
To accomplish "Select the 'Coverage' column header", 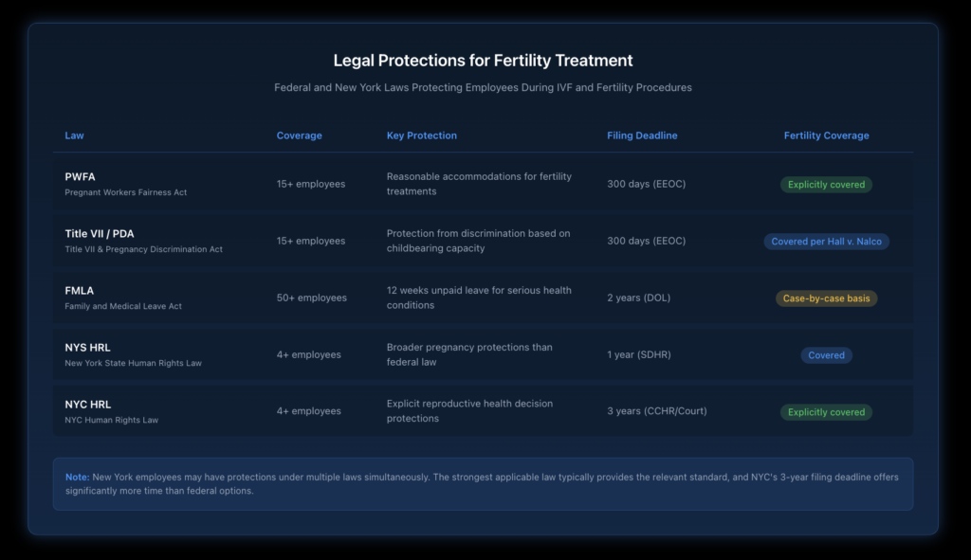I will (299, 135).
